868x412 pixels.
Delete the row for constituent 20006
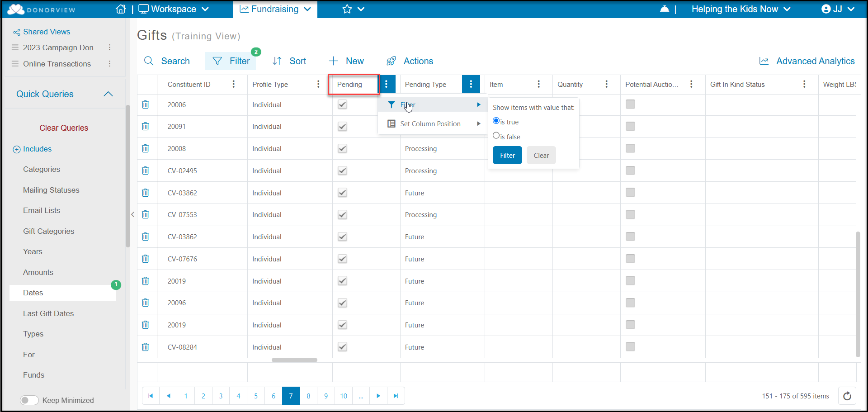pos(146,104)
